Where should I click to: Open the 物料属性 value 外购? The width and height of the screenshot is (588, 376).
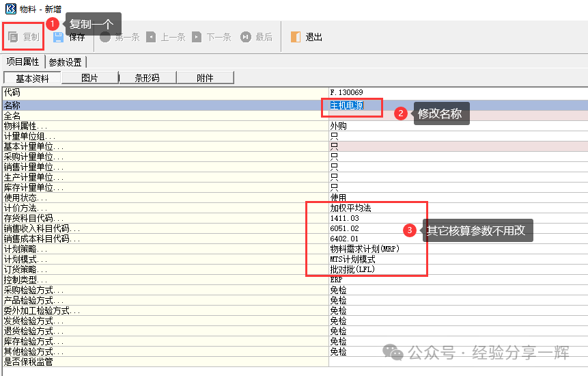[338, 126]
